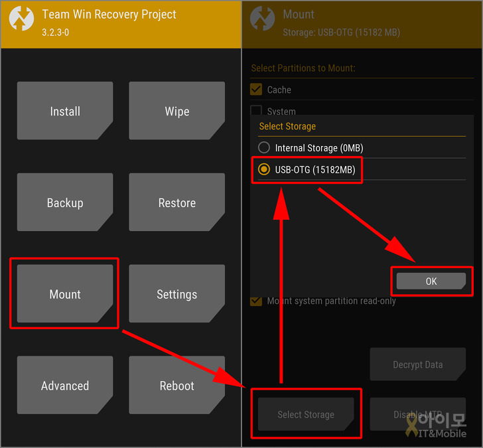Toggle Mount system partition read-only checkbox

coord(256,301)
